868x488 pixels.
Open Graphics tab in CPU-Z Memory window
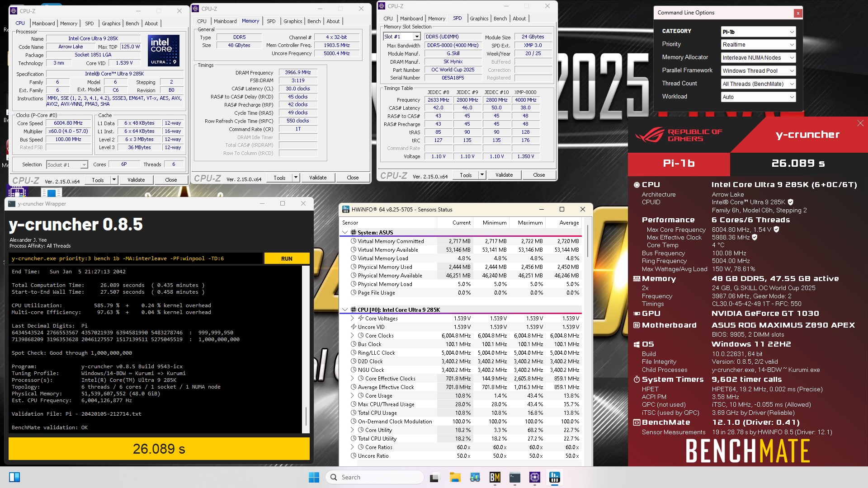click(292, 21)
